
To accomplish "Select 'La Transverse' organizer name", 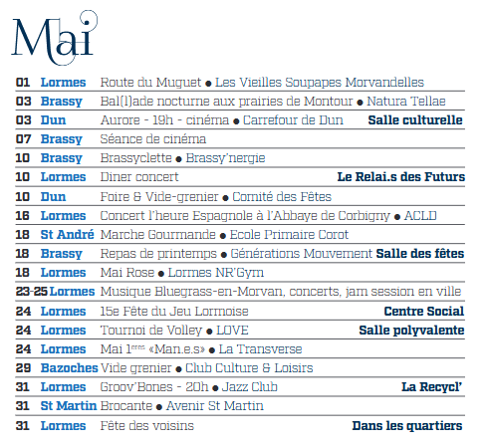I will 260,349.
